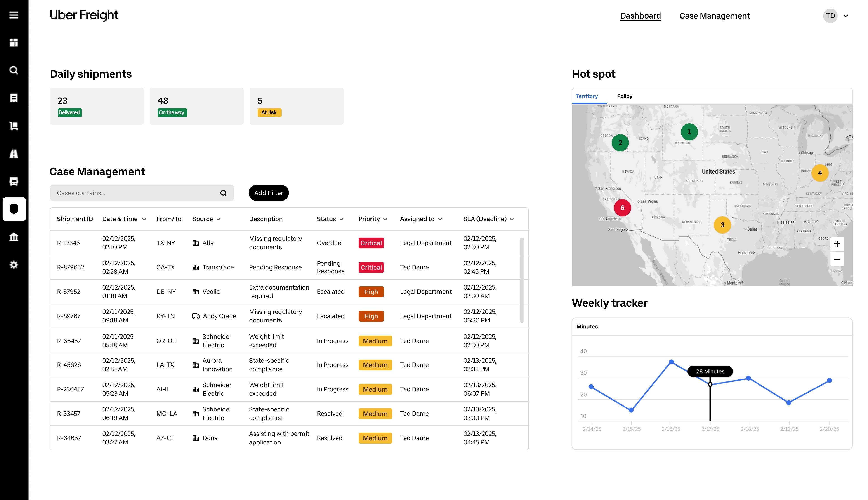
Task: Click the Resolved status for R-33457
Action: 329,414
